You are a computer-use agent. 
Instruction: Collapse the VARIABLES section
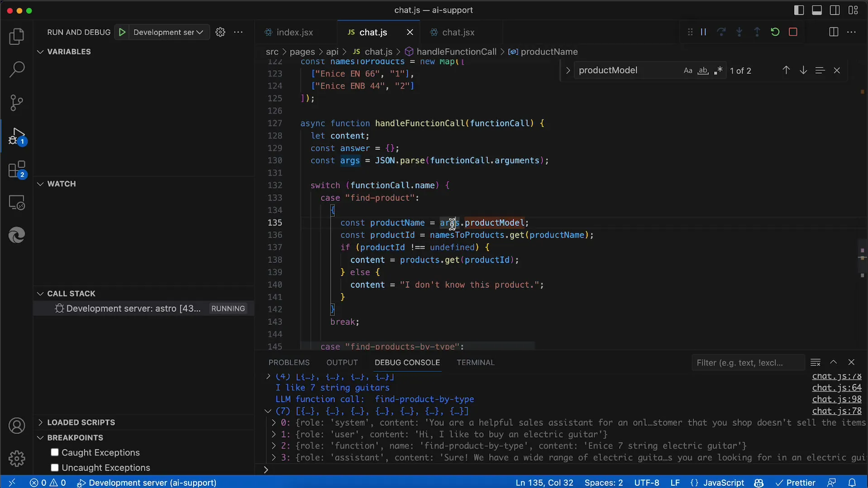[x=40, y=52]
